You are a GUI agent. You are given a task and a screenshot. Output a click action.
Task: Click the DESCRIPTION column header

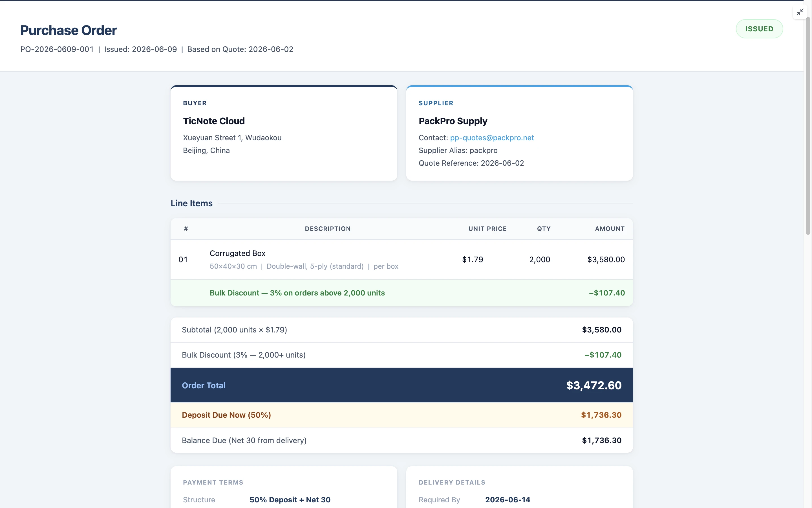point(328,229)
